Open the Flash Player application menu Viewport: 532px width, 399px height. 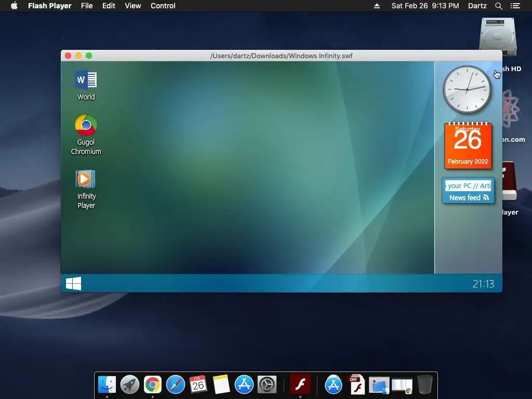(49, 6)
